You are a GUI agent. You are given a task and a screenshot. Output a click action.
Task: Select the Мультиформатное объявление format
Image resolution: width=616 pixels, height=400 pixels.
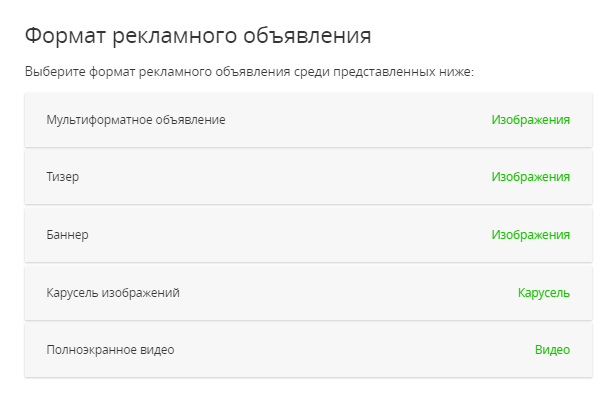coord(136,120)
